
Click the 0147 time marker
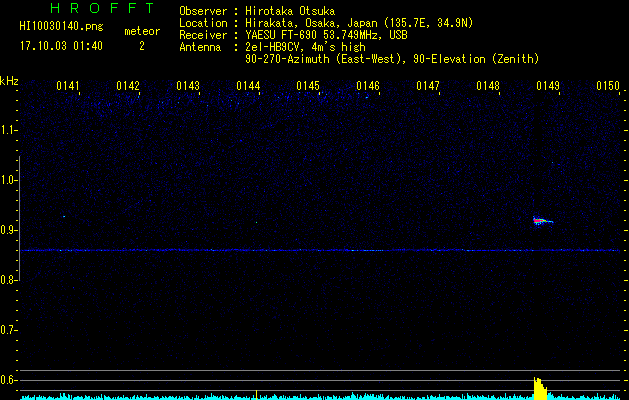click(x=428, y=86)
